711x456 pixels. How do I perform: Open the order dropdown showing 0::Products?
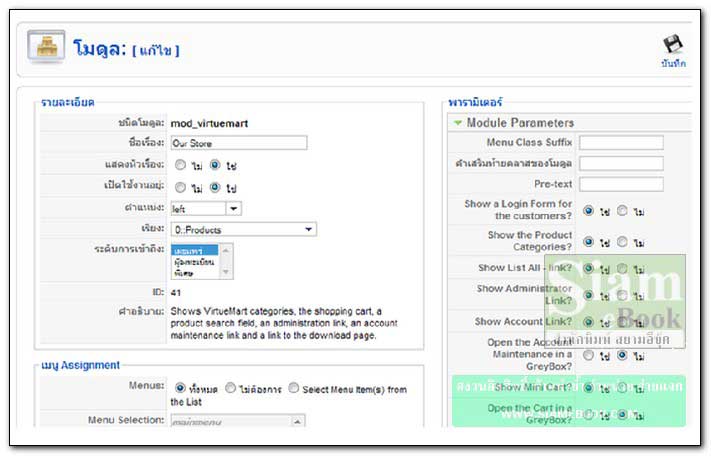pos(243,229)
